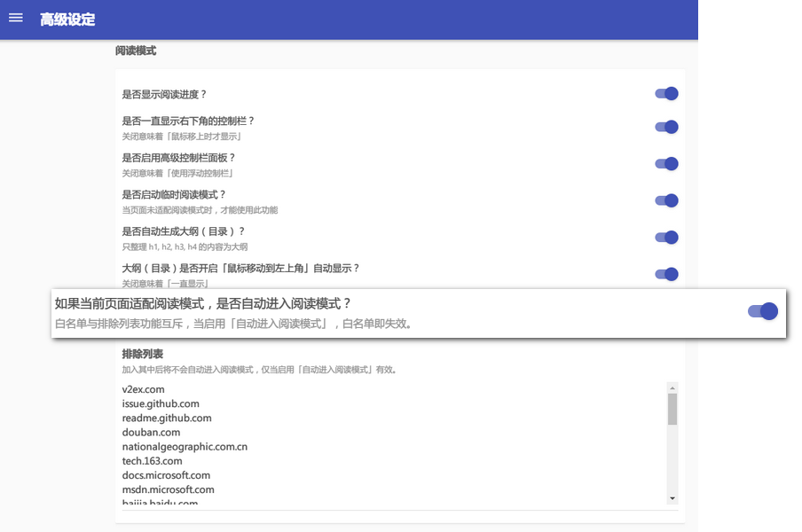The width and height of the screenshot is (802, 532).
Task: Click the scroll-down arrow of exclusion list
Action: (672, 498)
